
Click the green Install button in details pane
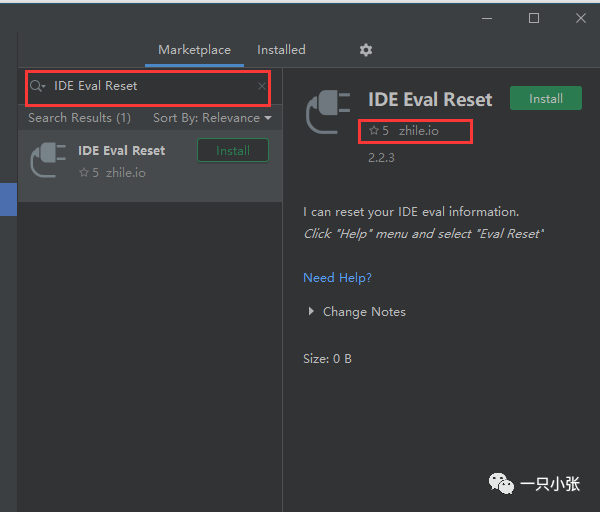pos(546,98)
